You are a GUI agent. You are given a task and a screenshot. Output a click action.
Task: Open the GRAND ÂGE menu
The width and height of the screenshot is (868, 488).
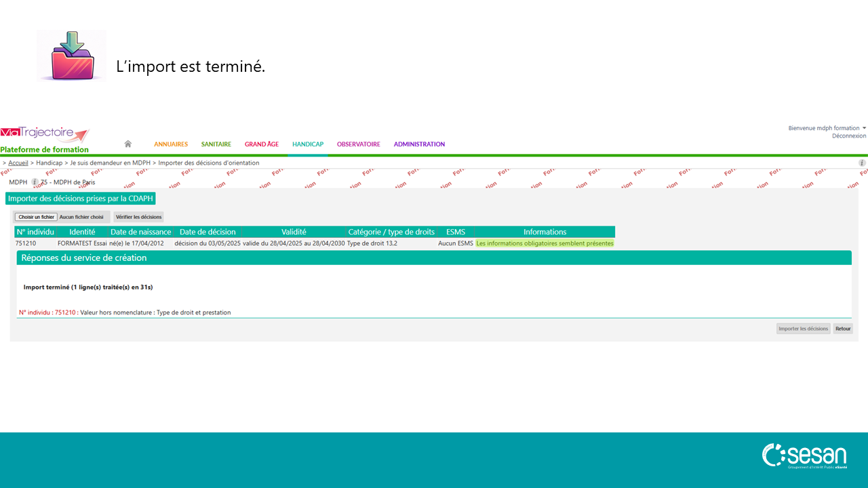[x=262, y=144]
